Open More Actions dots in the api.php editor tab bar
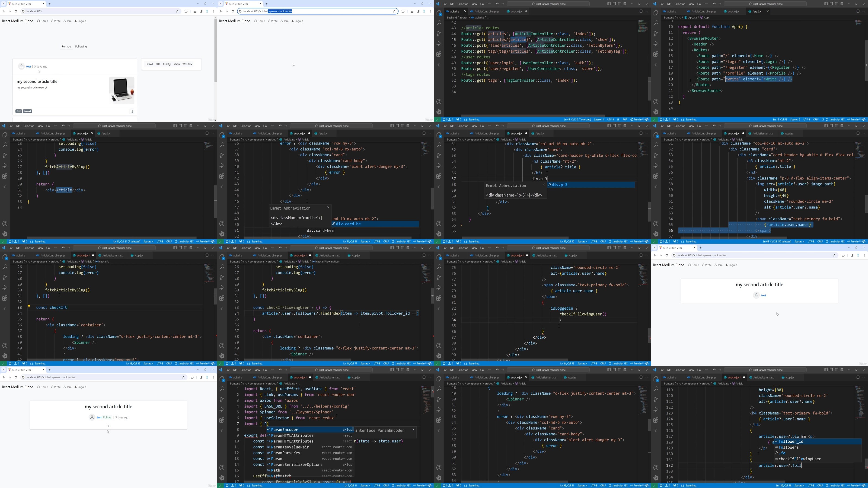868x488 pixels. tap(646, 11)
